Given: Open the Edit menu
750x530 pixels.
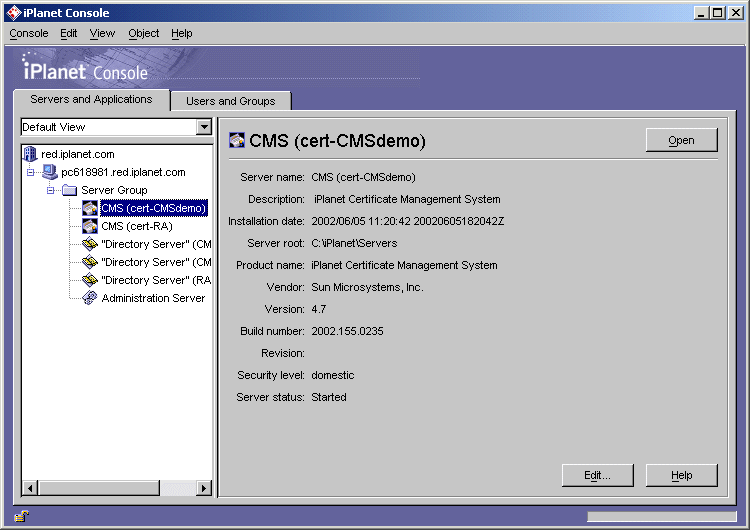Looking at the screenshot, I should 68,33.
